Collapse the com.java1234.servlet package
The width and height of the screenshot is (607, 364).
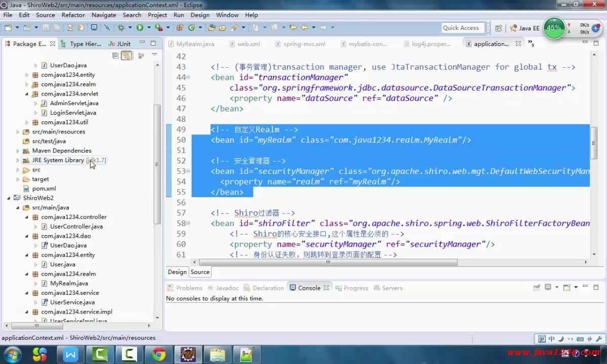pos(27,94)
